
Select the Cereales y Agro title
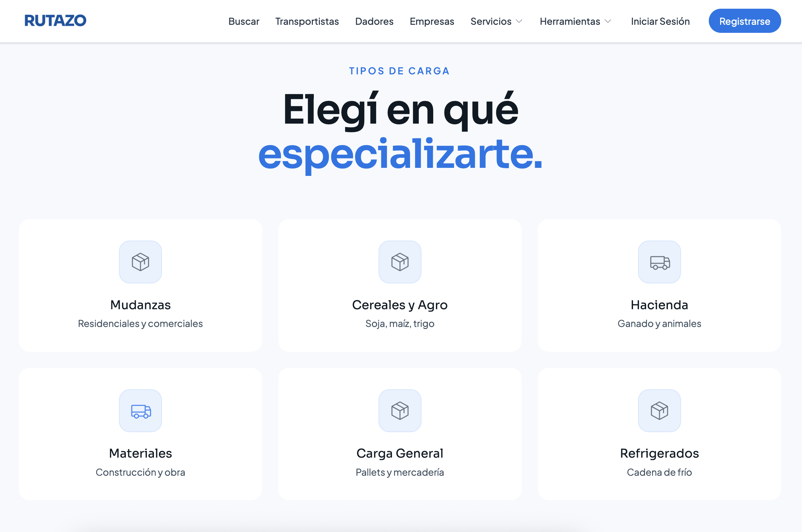(x=400, y=305)
